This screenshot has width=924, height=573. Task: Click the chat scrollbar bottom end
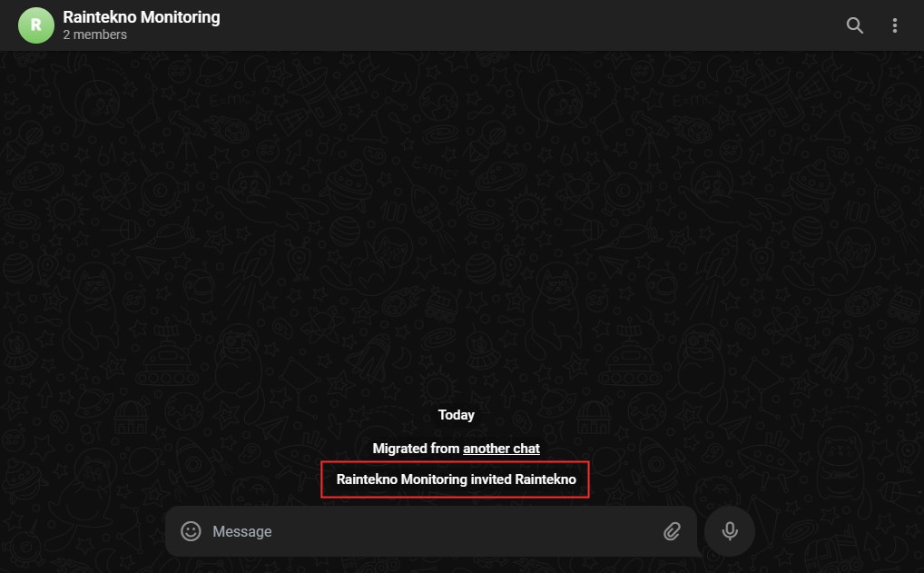pos(920,493)
